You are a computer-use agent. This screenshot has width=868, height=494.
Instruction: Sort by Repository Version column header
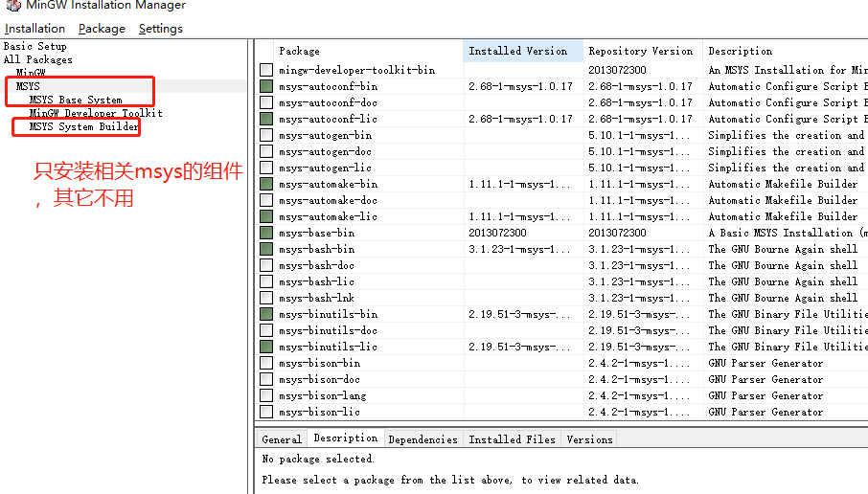[x=643, y=51]
